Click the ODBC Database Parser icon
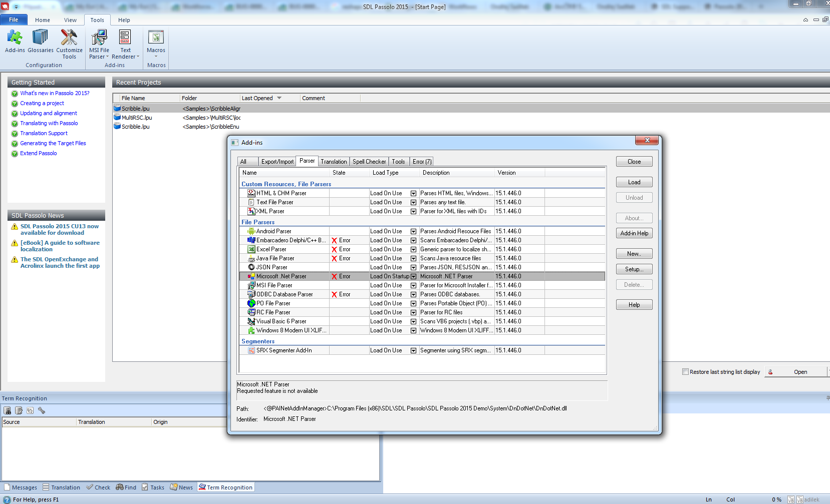The height and width of the screenshot is (504, 830). 251,294
